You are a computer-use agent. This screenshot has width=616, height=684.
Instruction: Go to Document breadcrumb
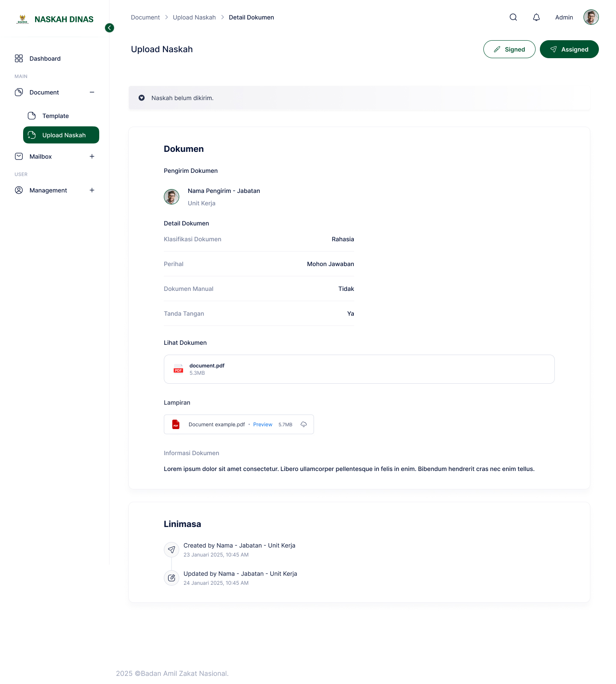coord(145,18)
